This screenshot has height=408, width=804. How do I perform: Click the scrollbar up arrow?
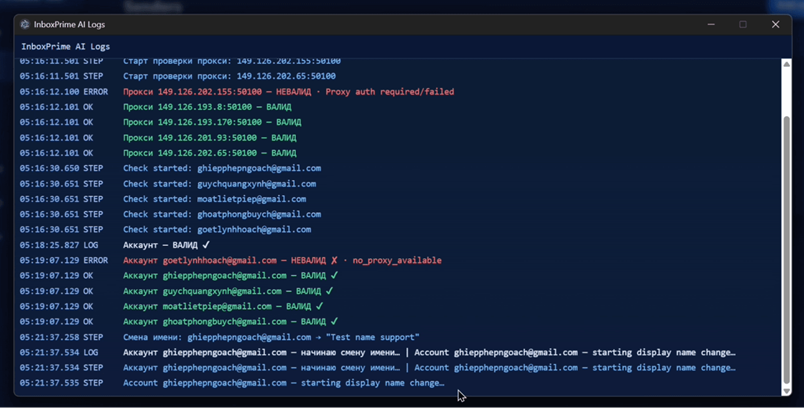coord(786,65)
